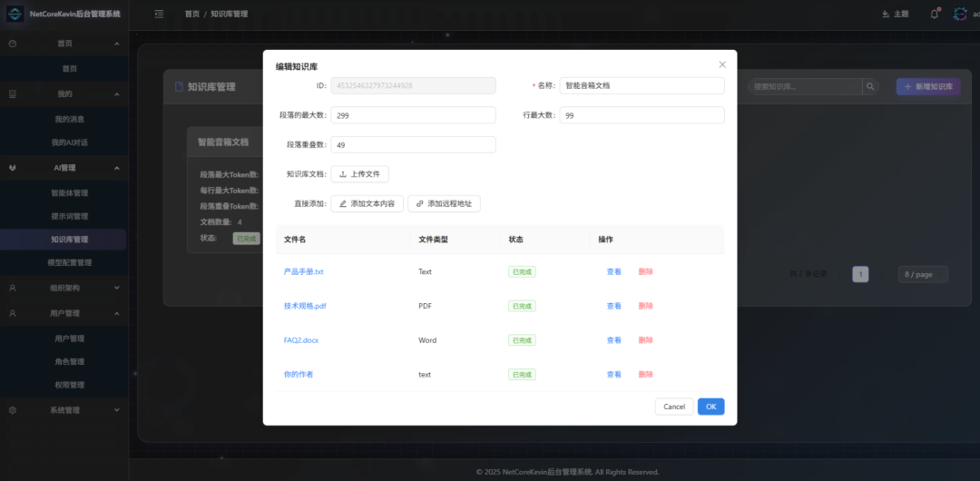
Task: Click the 系统管理 gear icon
Action: (x=13, y=410)
